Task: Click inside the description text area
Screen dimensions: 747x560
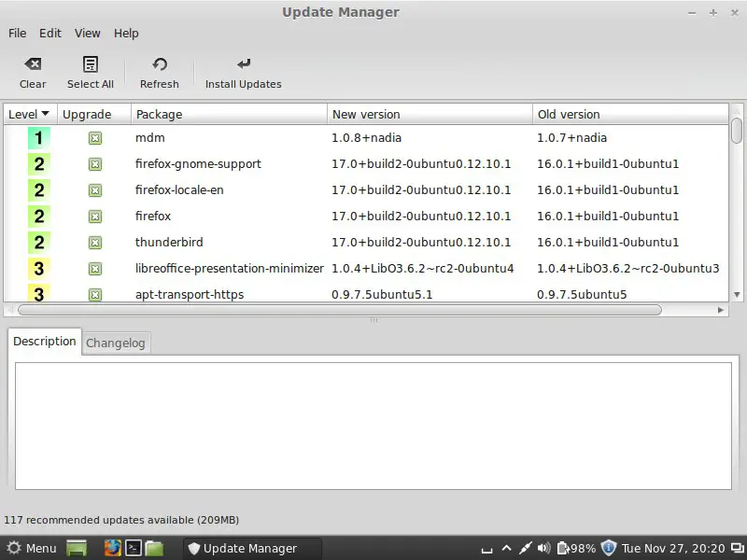Action: pos(373,426)
